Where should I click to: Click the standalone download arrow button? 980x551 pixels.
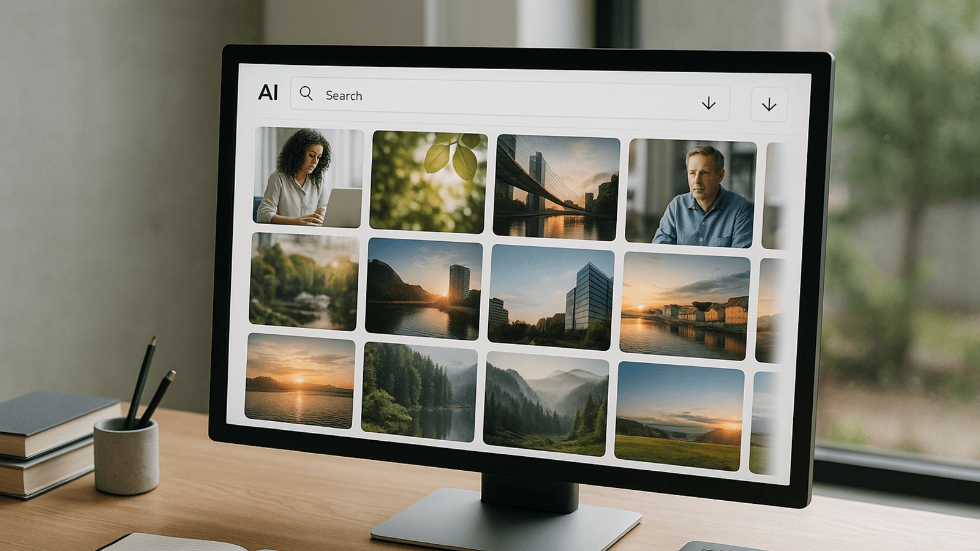(769, 105)
